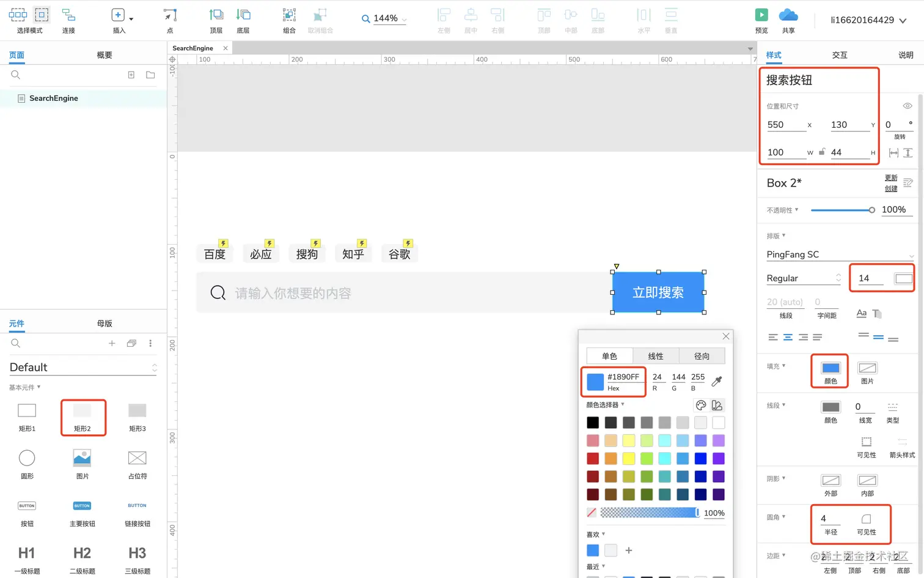Search widgets in the 元件 library
The height and width of the screenshot is (578, 924).
click(16, 343)
